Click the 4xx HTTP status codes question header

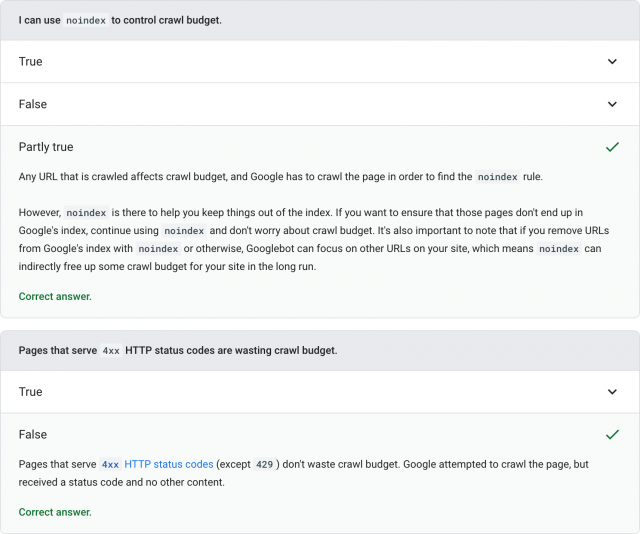click(x=178, y=350)
